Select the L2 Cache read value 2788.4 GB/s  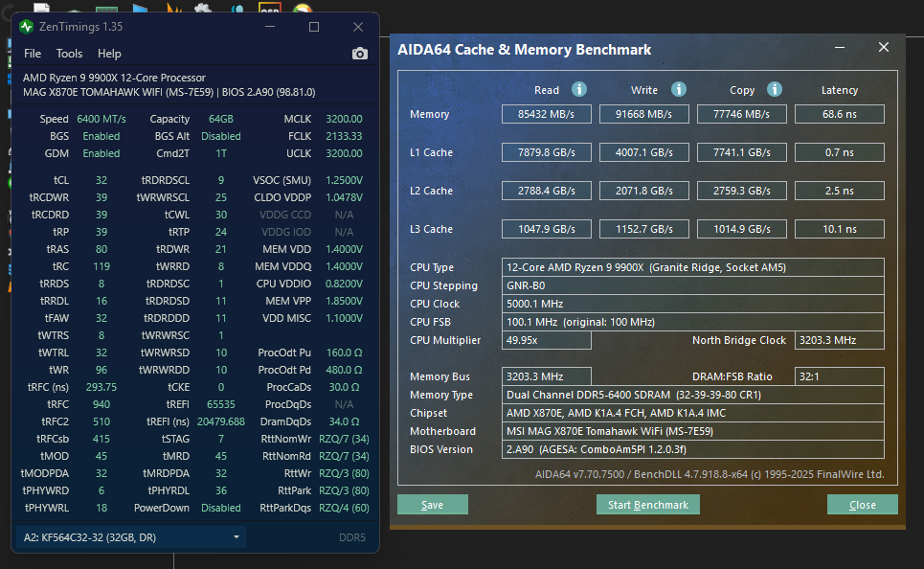(x=547, y=191)
